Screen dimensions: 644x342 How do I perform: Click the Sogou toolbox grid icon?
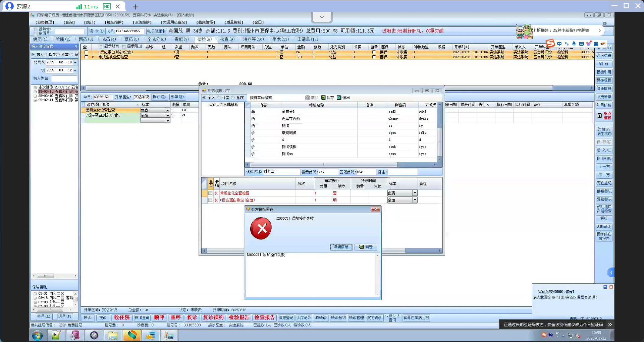coord(596,44)
